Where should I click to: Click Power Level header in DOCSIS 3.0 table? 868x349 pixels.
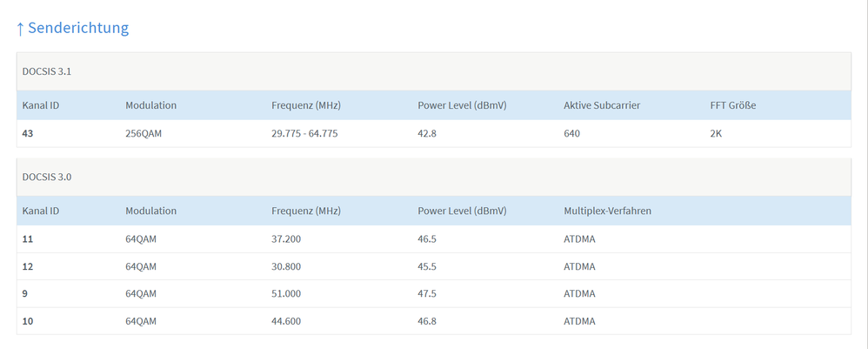coord(462,211)
